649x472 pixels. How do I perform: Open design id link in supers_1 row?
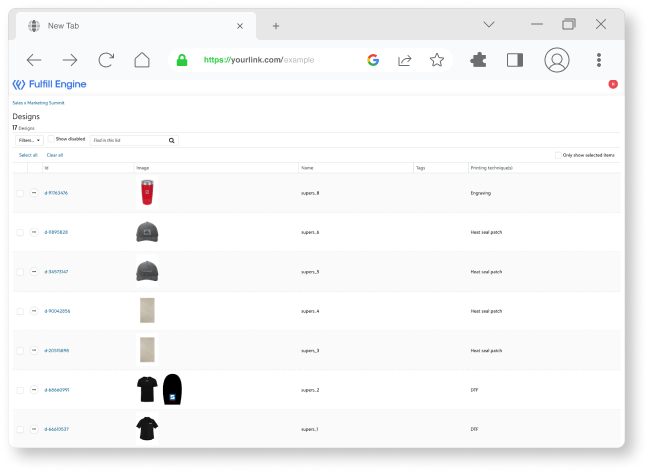[x=56, y=429]
